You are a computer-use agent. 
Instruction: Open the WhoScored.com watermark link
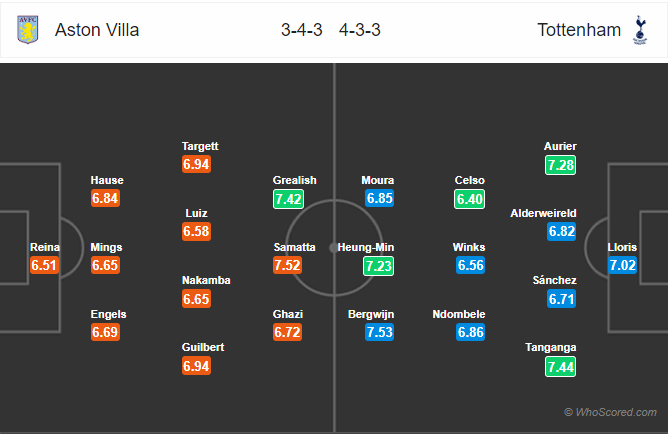610,412
